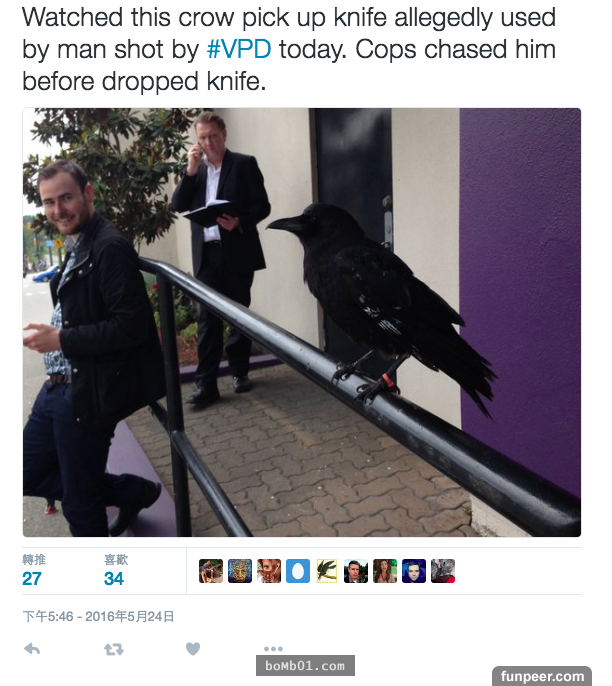This screenshot has width=612, height=686.
Task: Open the three-dots more options menu
Action: pos(273,649)
